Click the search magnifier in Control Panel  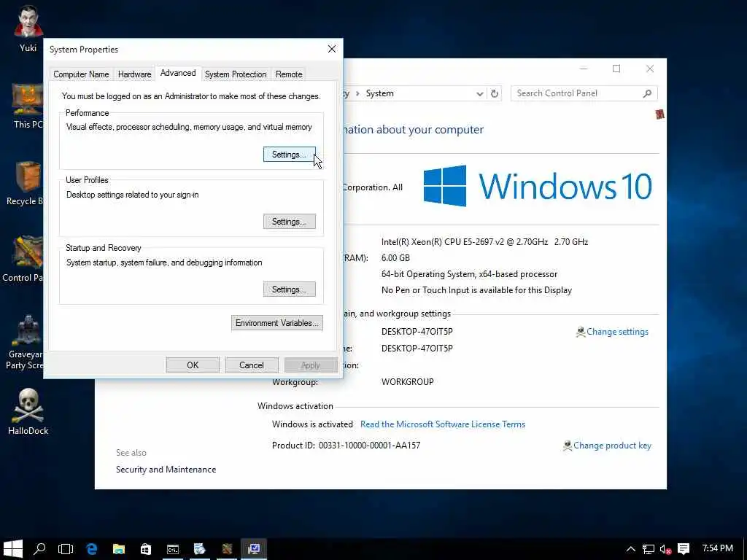coord(647,93)
